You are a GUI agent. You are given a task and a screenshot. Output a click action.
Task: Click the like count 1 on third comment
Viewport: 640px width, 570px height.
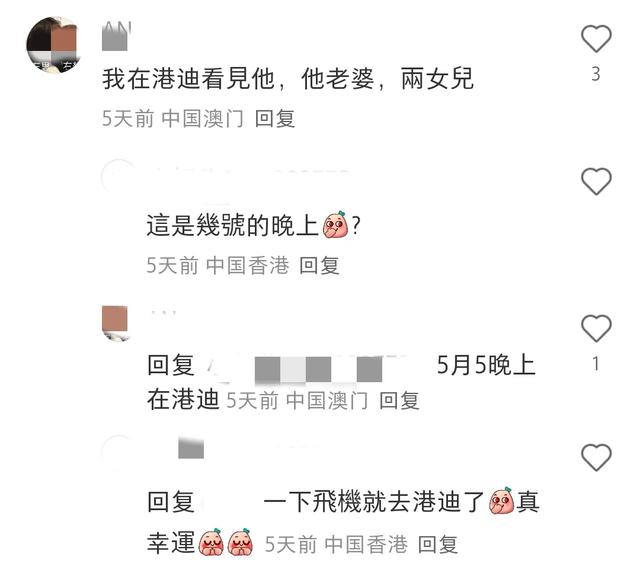click(596, 364)
